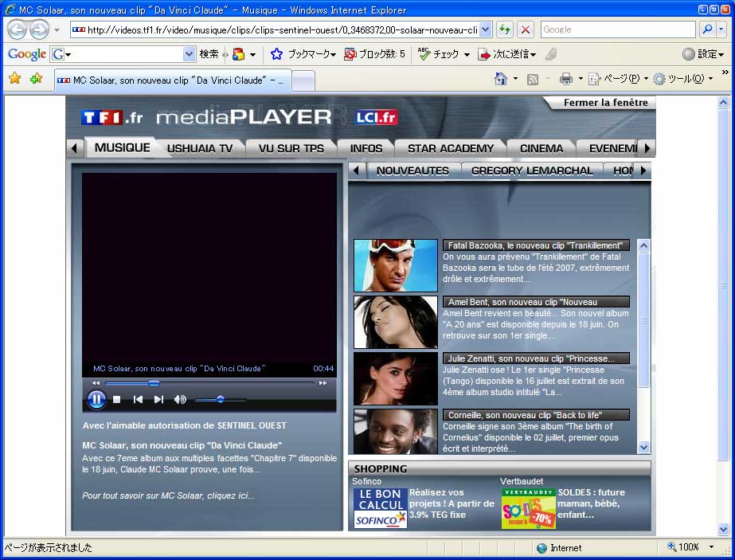Viewport: 735px width, 560px height.
Task: Stop the video playback
Action: point(117,400)
